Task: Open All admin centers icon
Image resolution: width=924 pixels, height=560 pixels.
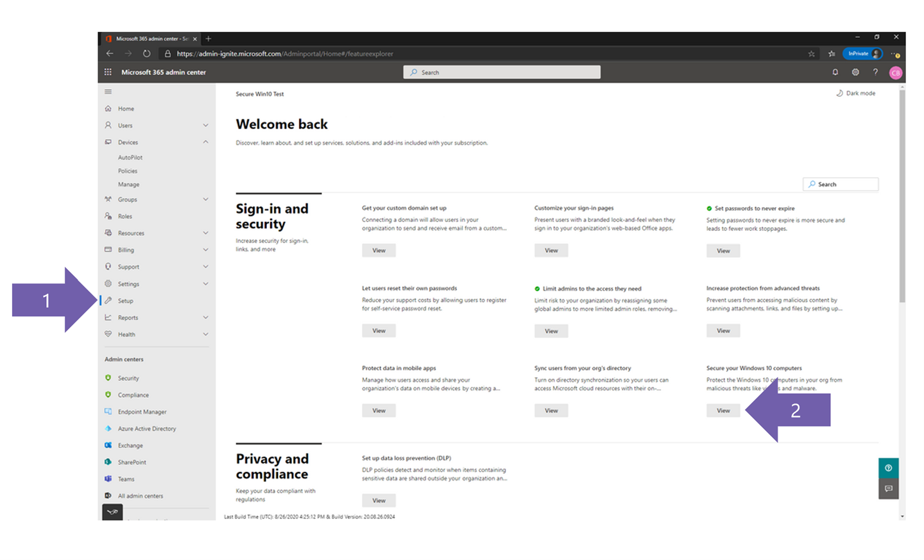Action: tap(108, 495)
